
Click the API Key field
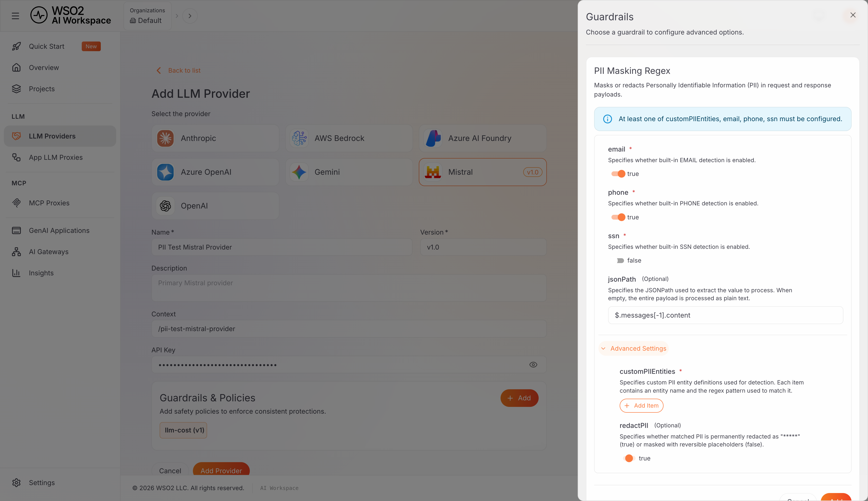(x=349, y=365)
